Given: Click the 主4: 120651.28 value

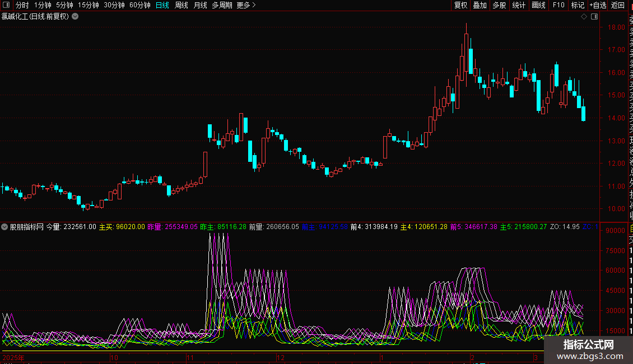Looking at the screenshot, I should click(424, 227).
